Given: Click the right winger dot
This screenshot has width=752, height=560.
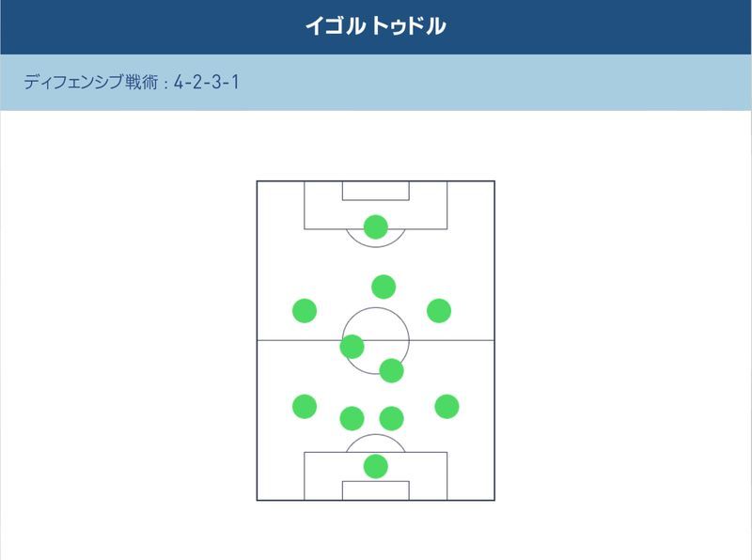Looking at the screenshot, I should click(x=439, y=310).
